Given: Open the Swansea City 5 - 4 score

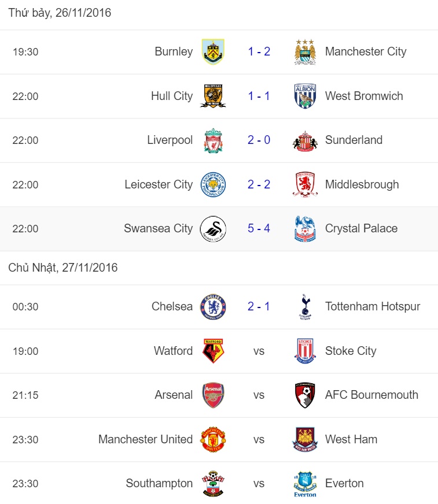Looking at the screenshot, I should point(259,228).
